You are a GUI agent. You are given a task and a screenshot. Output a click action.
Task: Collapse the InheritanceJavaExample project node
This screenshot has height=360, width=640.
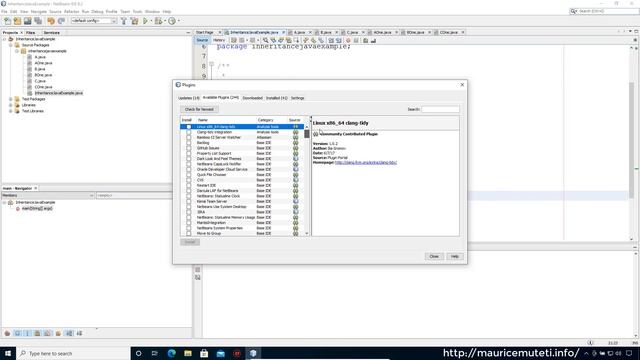click(x=5, y=39)
